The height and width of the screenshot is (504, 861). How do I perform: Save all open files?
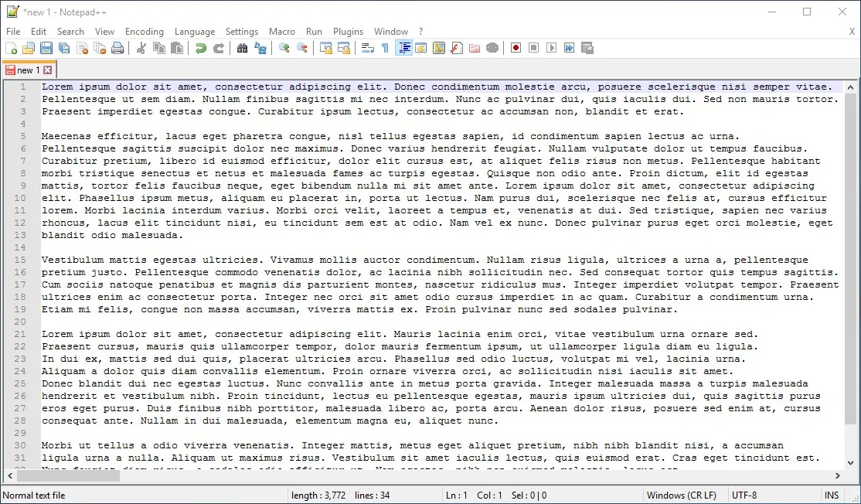[x=64, y=49]
